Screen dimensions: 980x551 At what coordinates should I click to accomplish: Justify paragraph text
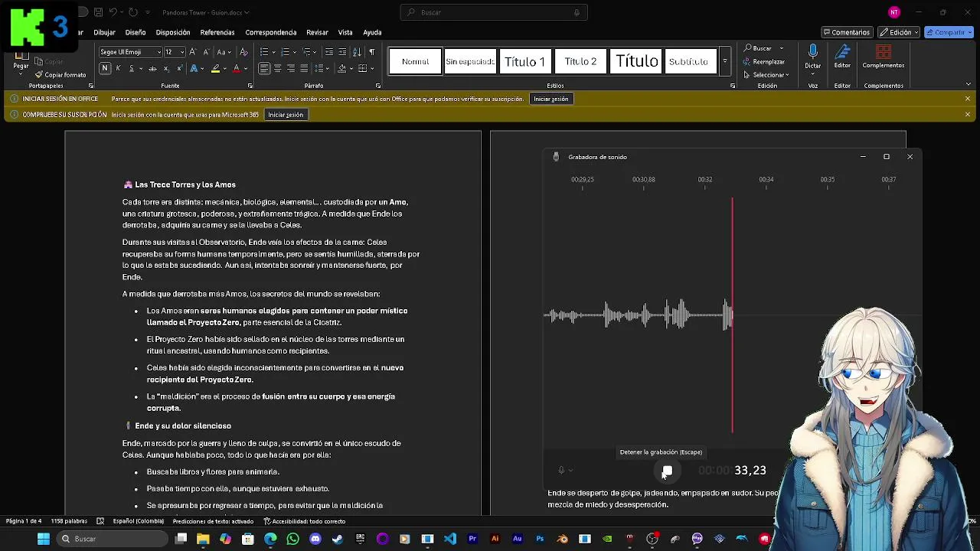tap(304, 68)
